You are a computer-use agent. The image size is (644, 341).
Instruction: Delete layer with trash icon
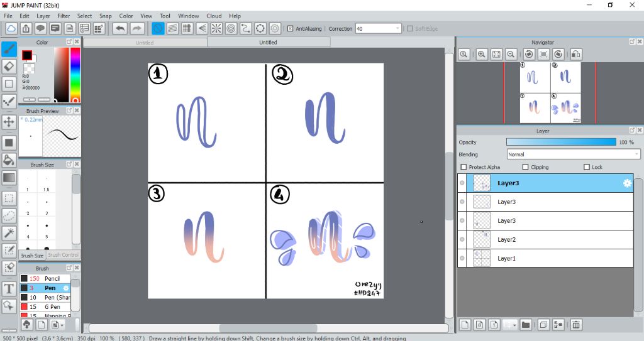click(x=576, y=325)
